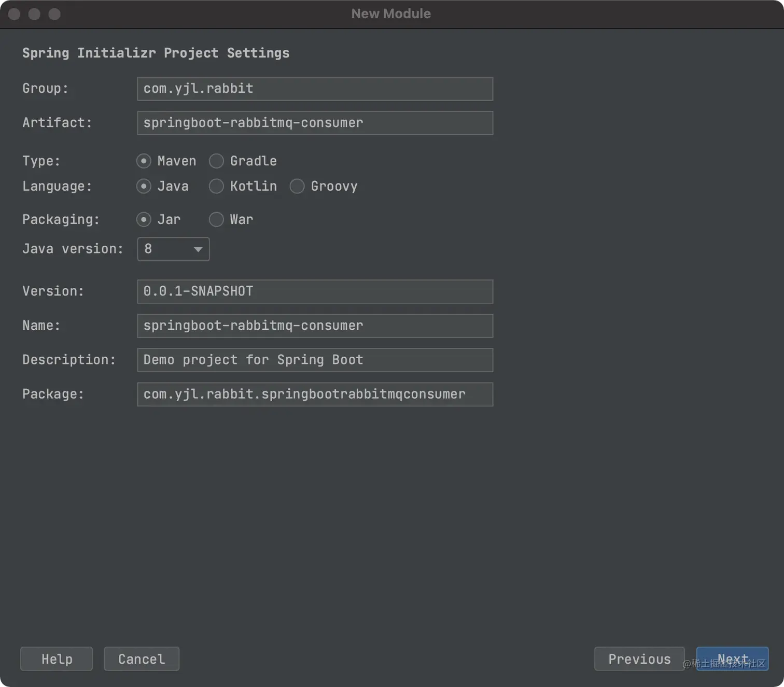
Task: Click into the Name field
Action: 315,326
